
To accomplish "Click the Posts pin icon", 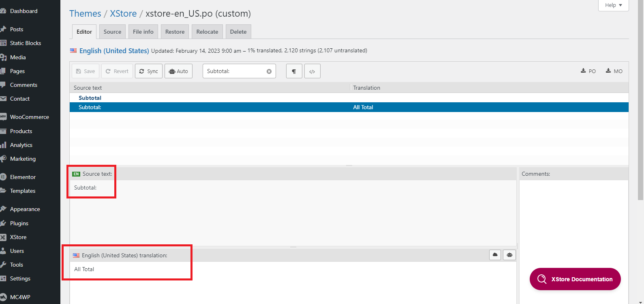I will tap(3, 29).
